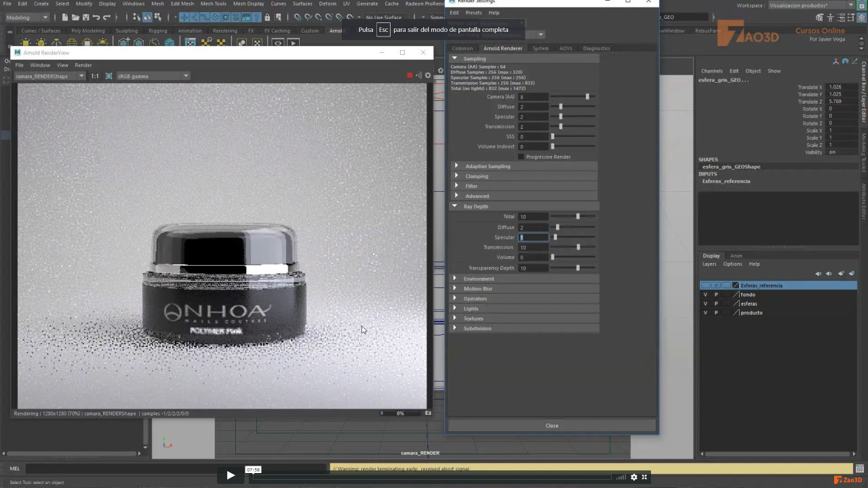Open the Workspace dropdown
Screen dimensions: 868x488
tap(812, 5)
